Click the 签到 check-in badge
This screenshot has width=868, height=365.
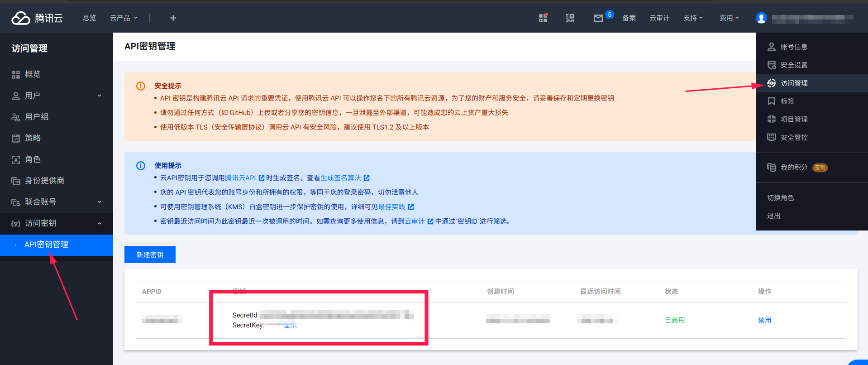coord(820,168)
